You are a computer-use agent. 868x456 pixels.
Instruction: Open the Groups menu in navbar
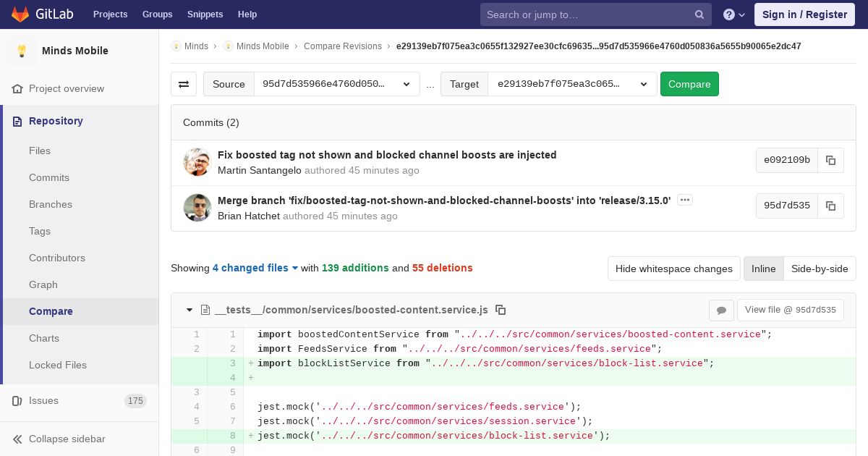157,14
